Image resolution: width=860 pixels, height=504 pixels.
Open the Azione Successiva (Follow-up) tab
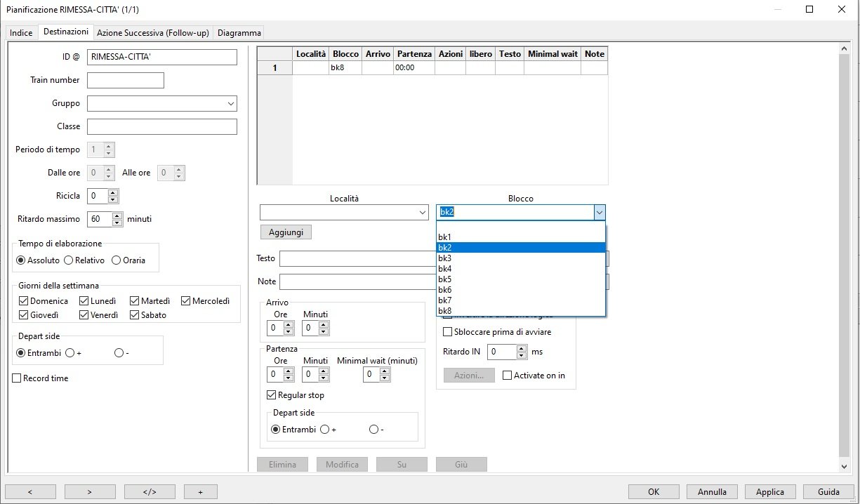152,33
